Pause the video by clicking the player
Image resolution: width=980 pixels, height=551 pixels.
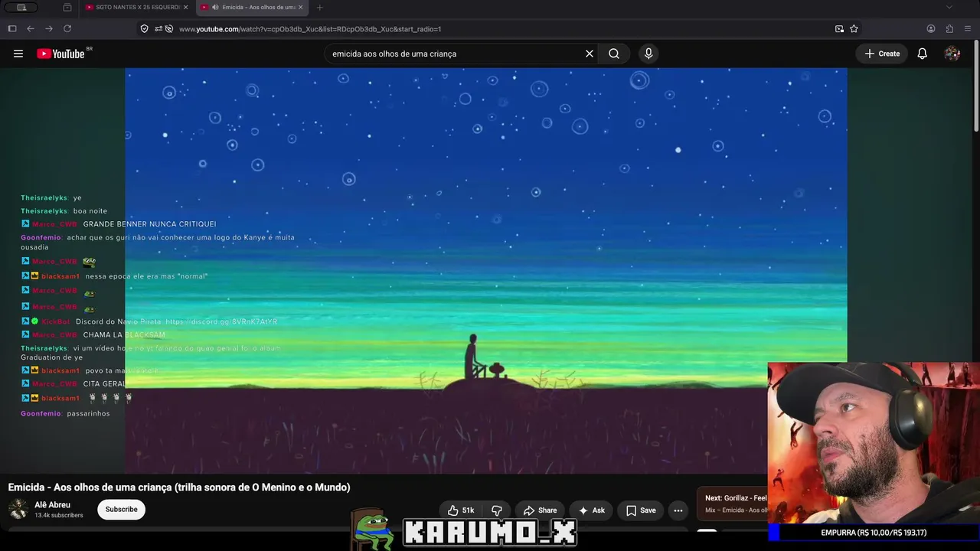coord(486,270)
